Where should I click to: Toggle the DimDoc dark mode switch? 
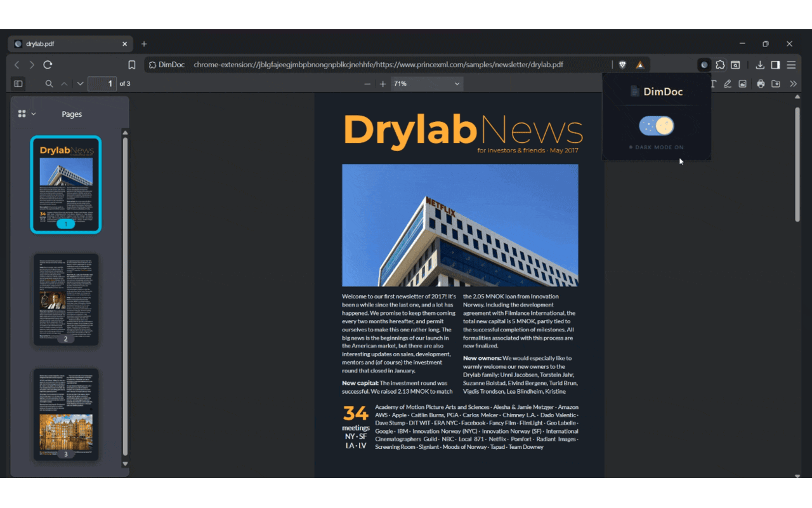[x=657, y=126]
